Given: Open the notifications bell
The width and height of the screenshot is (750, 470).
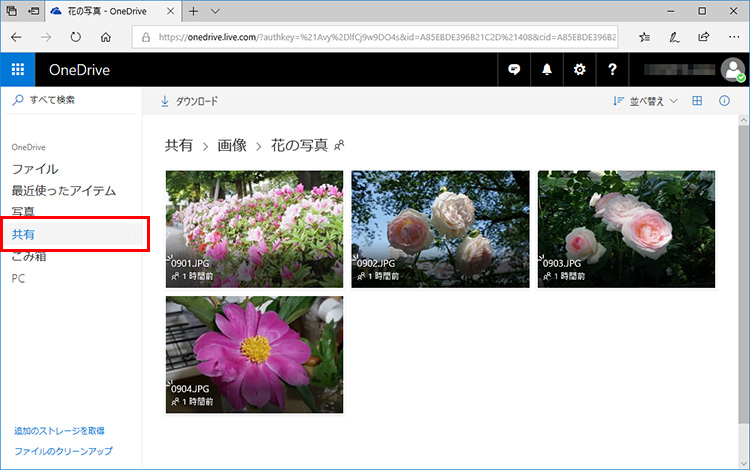Looking at the screenshot, I should (x=547, y=69).
